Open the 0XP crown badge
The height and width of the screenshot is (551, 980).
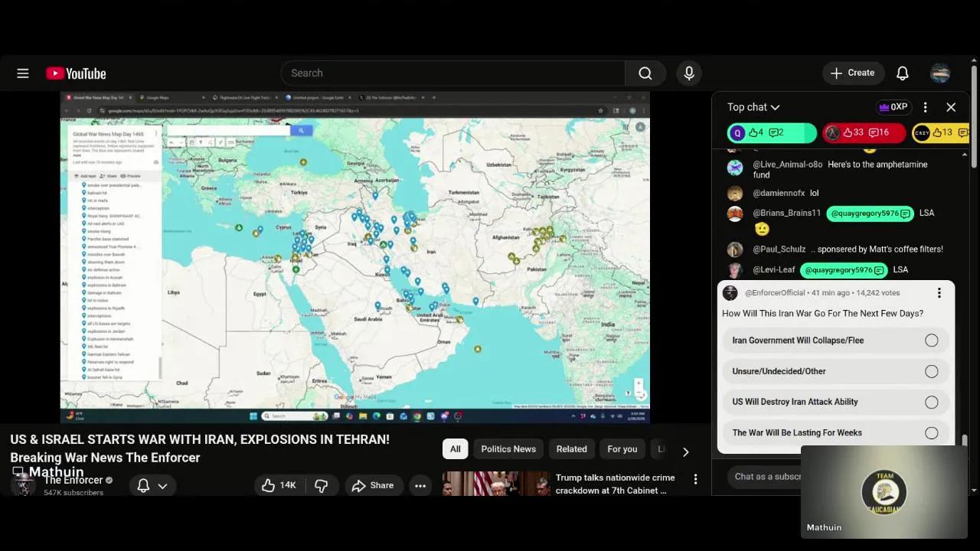893,107
